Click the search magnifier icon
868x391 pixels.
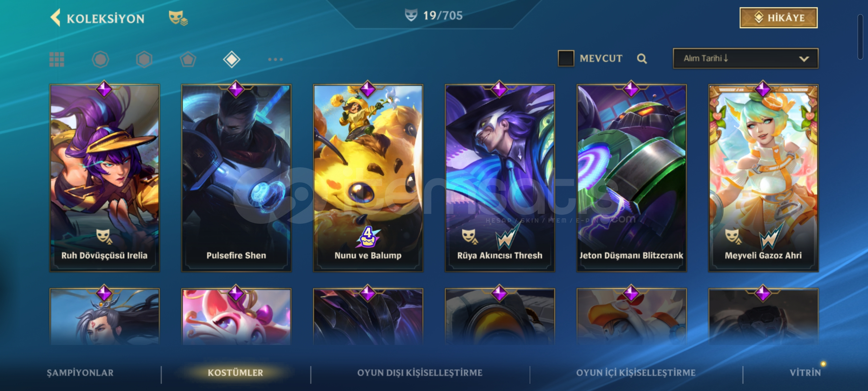[x=642, y=59]
